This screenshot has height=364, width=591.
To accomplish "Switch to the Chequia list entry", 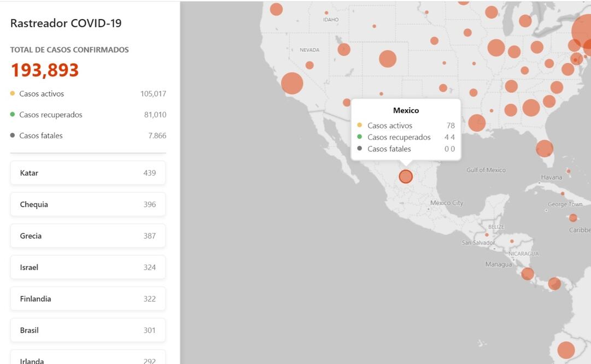I will 87,204.
